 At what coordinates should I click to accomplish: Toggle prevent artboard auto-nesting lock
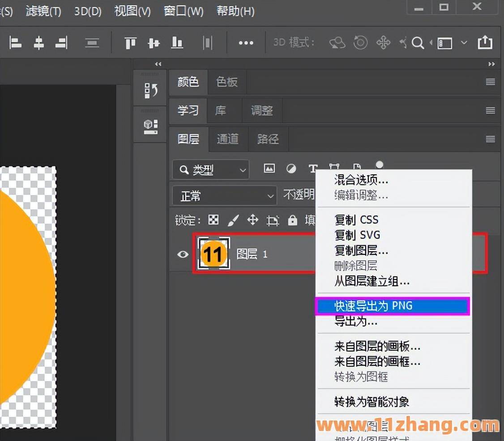(273, 220)
